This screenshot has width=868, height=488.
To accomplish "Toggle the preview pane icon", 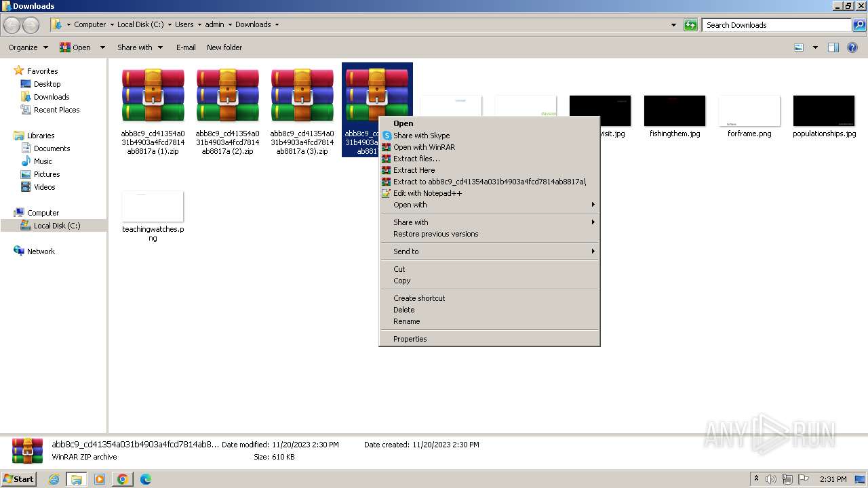I will pos(833,47).
